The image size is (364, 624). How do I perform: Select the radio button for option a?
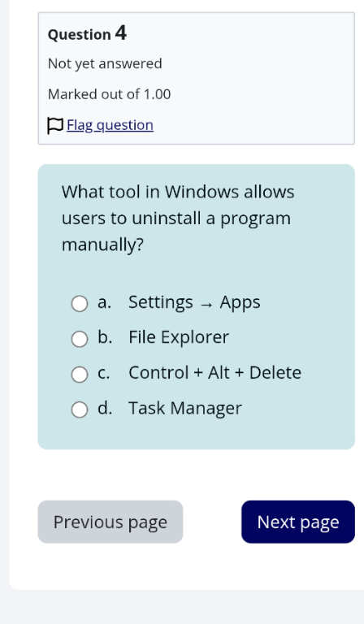pos(80,304)
